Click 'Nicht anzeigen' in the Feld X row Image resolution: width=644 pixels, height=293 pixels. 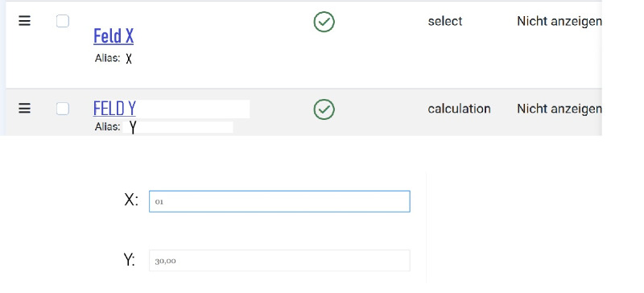tap(559, 21)
